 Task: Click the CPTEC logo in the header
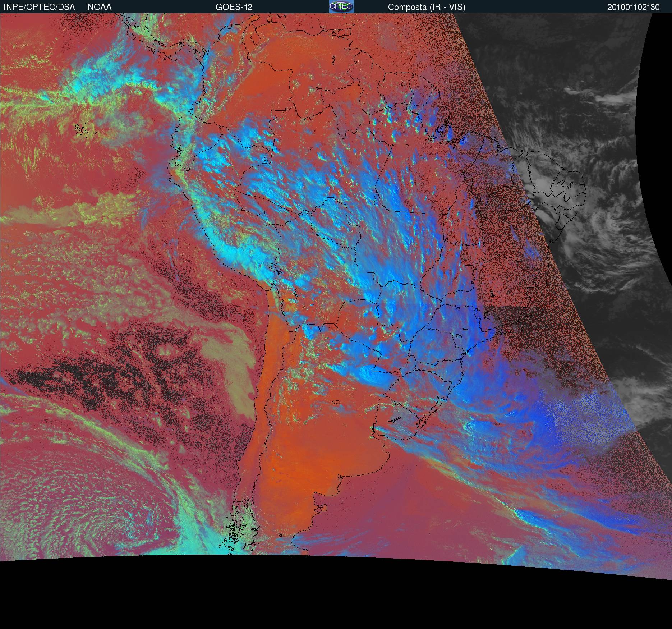tap(341, 6)
